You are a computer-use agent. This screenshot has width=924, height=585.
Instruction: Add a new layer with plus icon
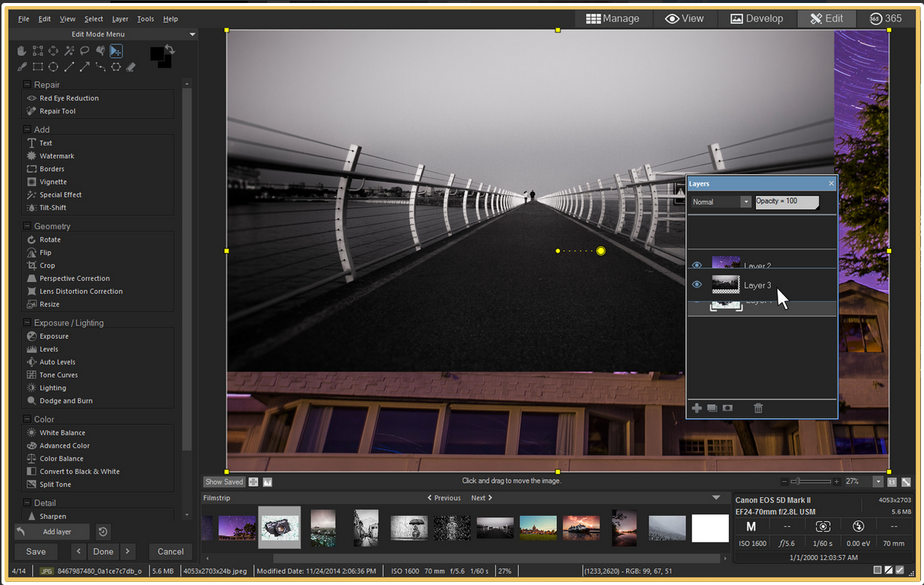click(697, 408)
